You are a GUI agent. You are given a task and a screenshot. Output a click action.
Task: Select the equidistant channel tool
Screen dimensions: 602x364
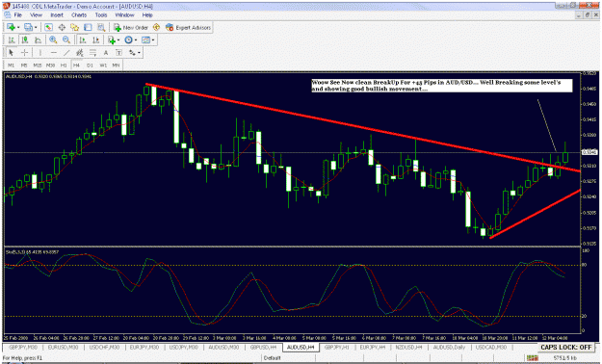tap(80, 53)
